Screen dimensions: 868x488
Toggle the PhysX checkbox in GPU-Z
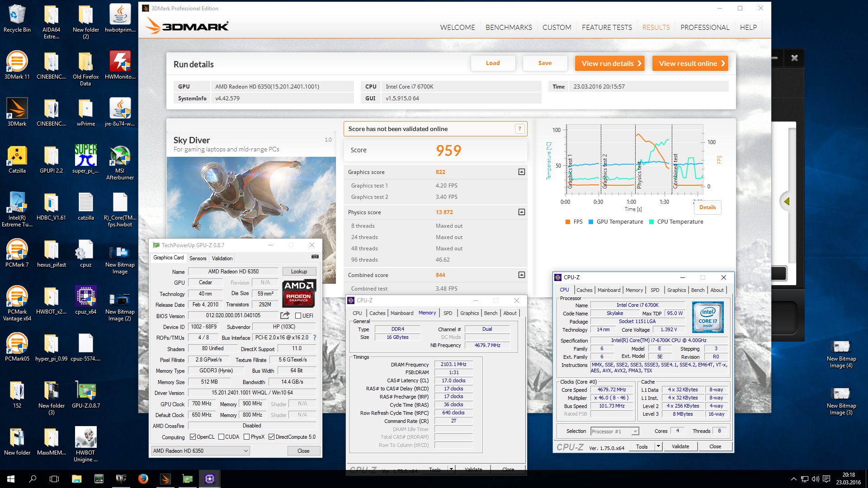coord(247,437)
